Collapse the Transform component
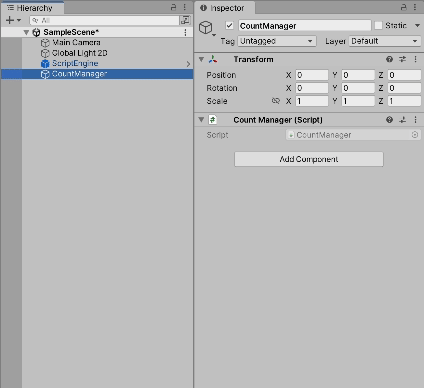Image resolution: width=424 pixels, height=388 pixels. pos(201,59)
